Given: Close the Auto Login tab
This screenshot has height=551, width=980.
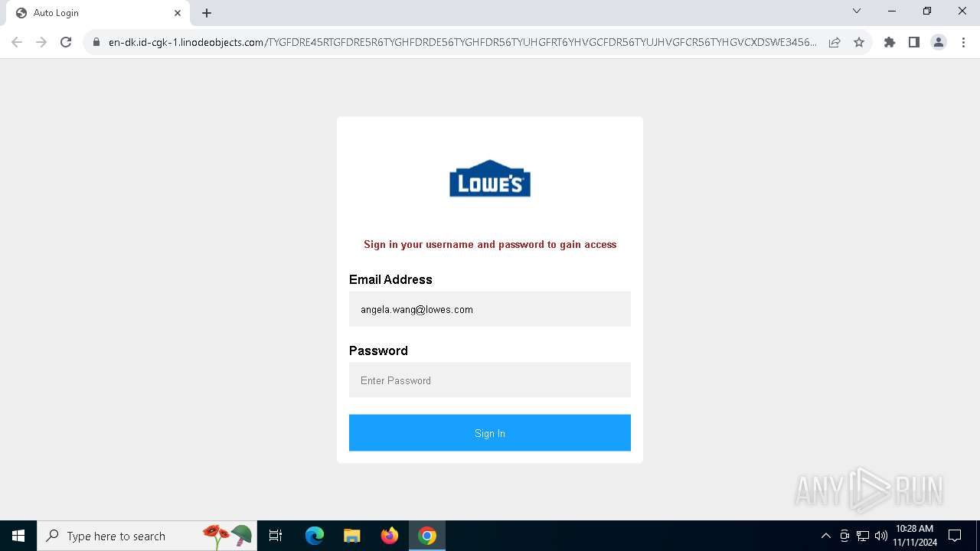Looking at the screenshot, I should [x=178, y=13].
